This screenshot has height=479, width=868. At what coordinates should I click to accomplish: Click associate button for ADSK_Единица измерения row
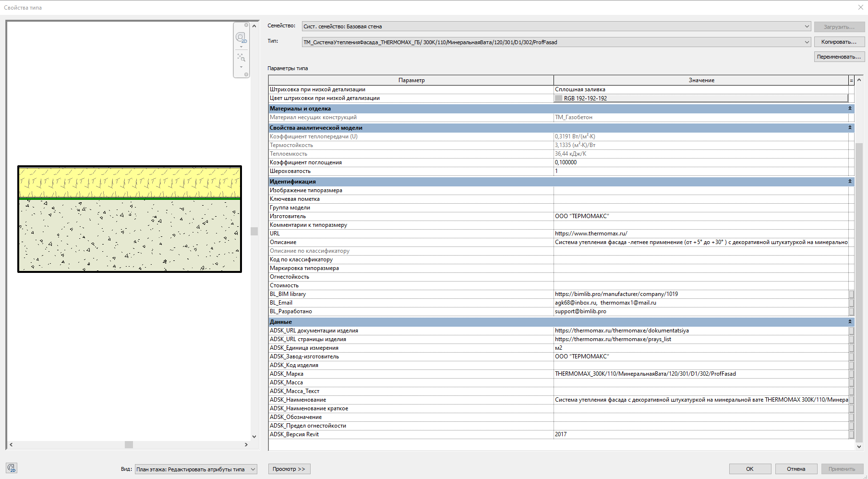point(851,348)
